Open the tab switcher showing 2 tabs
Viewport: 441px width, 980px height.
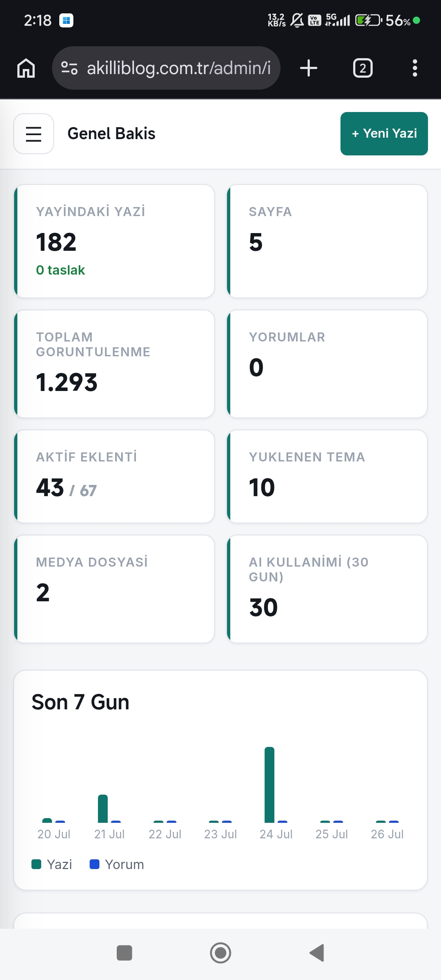click(363, 68)
